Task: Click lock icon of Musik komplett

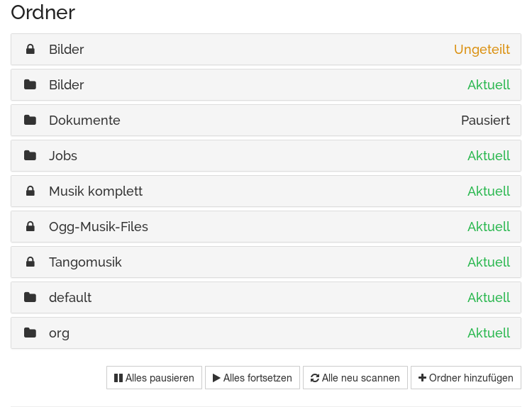Action: pos(31,191)
